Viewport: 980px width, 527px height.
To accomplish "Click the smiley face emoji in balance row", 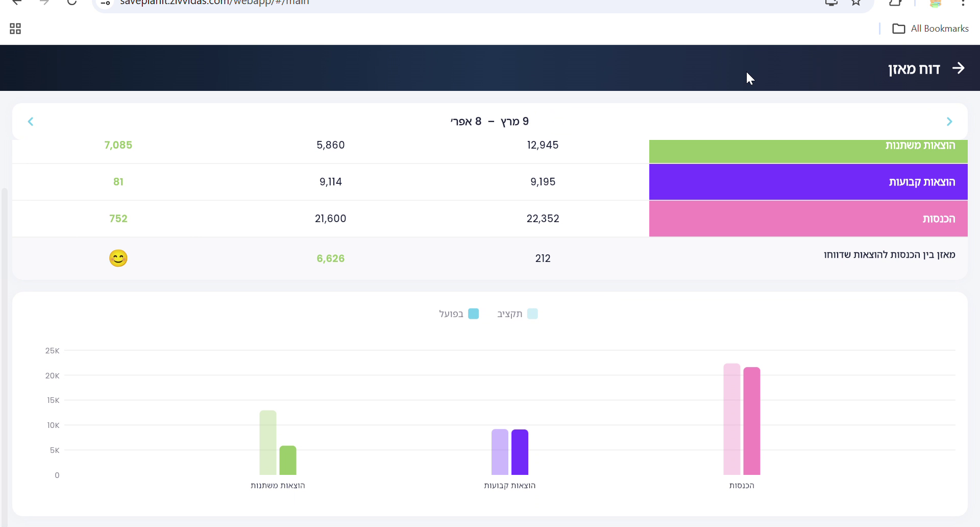I will [x=118, y=258].
